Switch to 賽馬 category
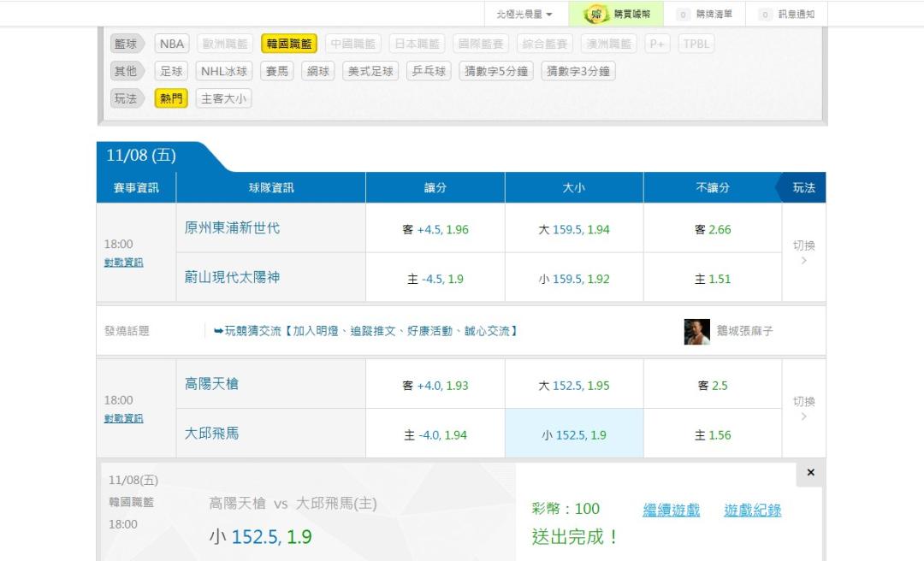Image resolution: width=924 pixels, height=561 pixels. [x=277, y=71]
